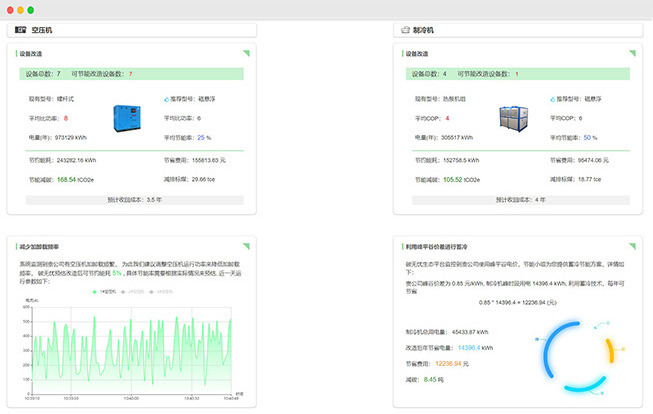
Task: Click the 973129 kWh yearly electricity value
Action: [x=71, y=137]
